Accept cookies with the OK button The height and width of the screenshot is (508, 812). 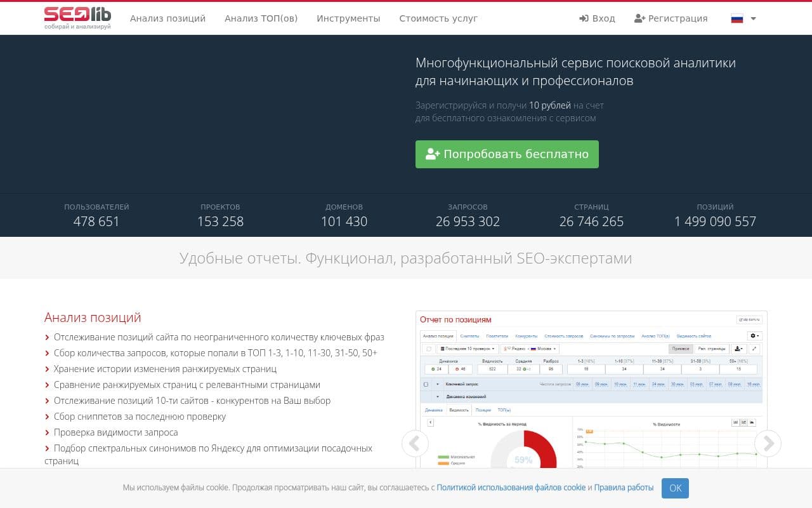[x=675, y=488]
